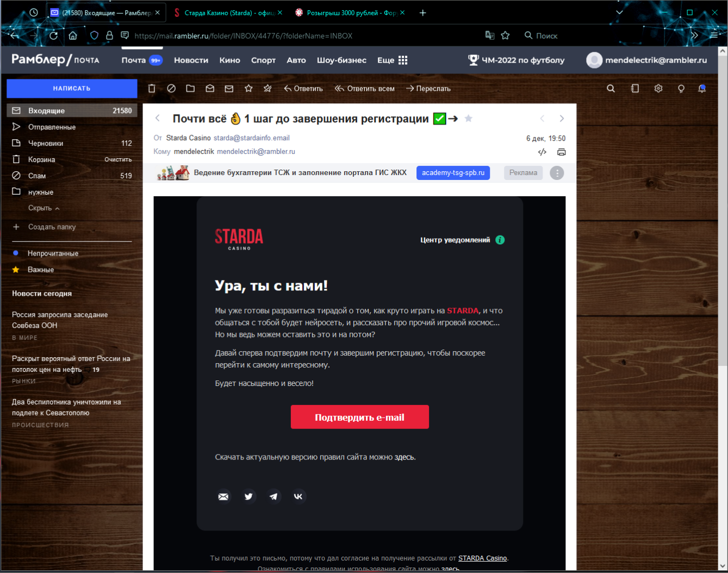This screenshot has width=728, height=573.
Task: Open Спорт in Rambler navigation
Action: click(x=263, y=60)
